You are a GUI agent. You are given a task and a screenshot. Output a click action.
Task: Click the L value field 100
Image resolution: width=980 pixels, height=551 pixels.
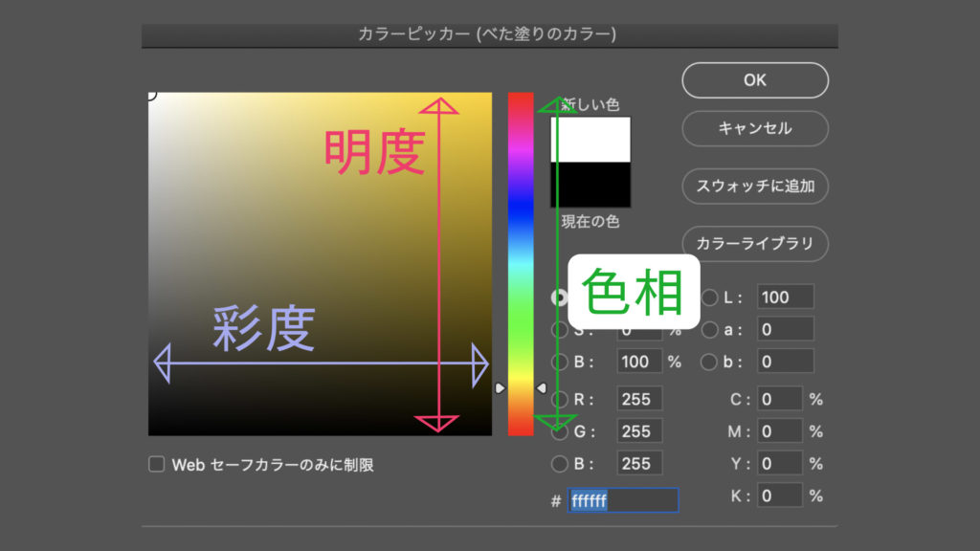786,297
